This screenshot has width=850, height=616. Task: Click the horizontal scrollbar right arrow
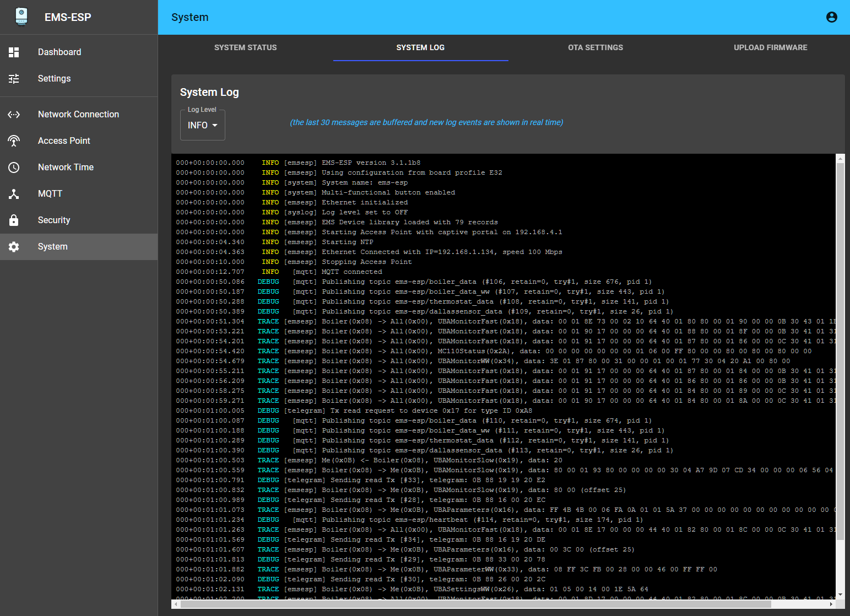(x=831, y=604)
